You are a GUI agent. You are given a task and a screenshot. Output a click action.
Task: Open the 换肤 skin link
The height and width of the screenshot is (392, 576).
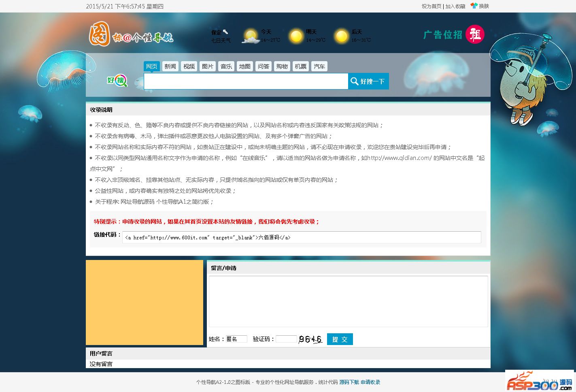(x=484, y=6)
